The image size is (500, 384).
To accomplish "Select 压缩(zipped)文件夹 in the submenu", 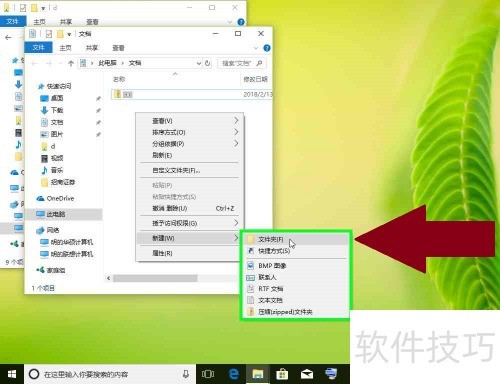I will [297, 312].
